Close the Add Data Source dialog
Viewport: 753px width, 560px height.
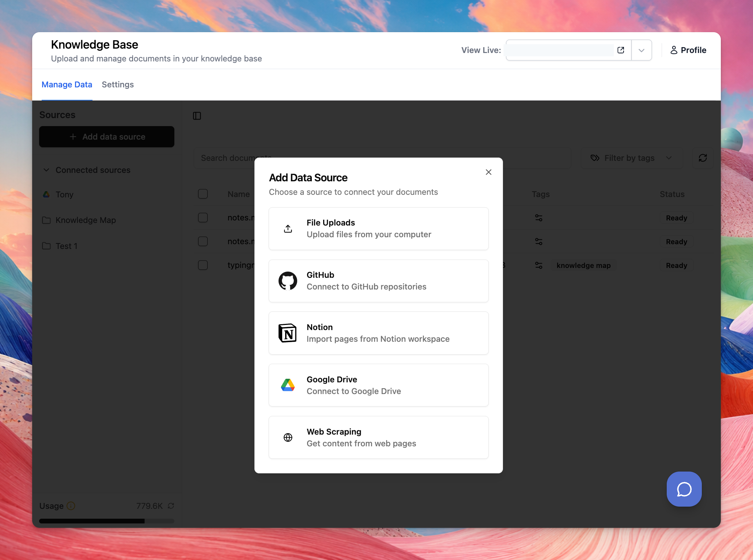point(488,172)
